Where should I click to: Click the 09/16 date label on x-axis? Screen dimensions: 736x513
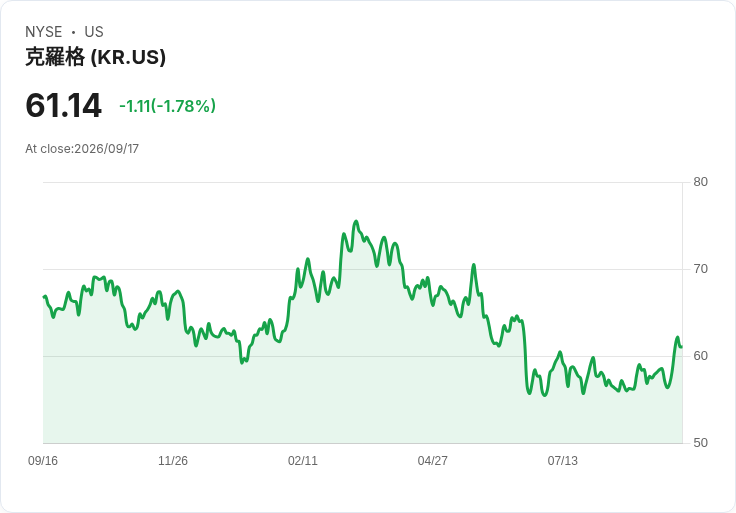43,461
